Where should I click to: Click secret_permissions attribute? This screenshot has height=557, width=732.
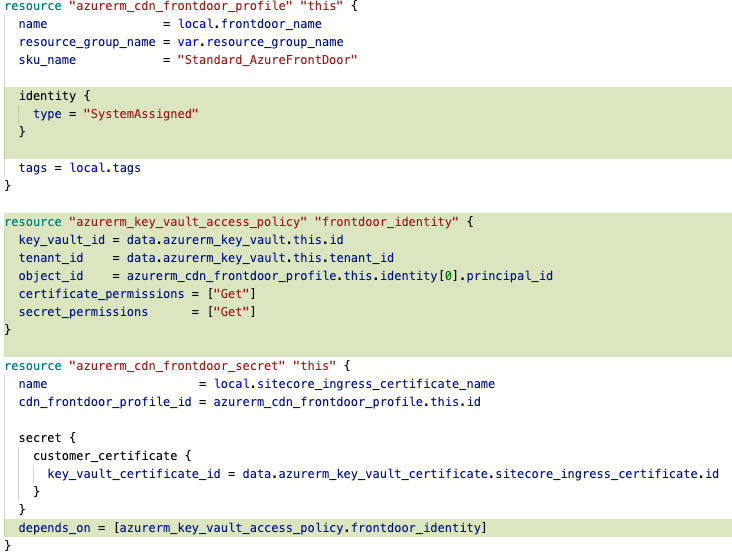pyautogui.click(x=83, y=312)
